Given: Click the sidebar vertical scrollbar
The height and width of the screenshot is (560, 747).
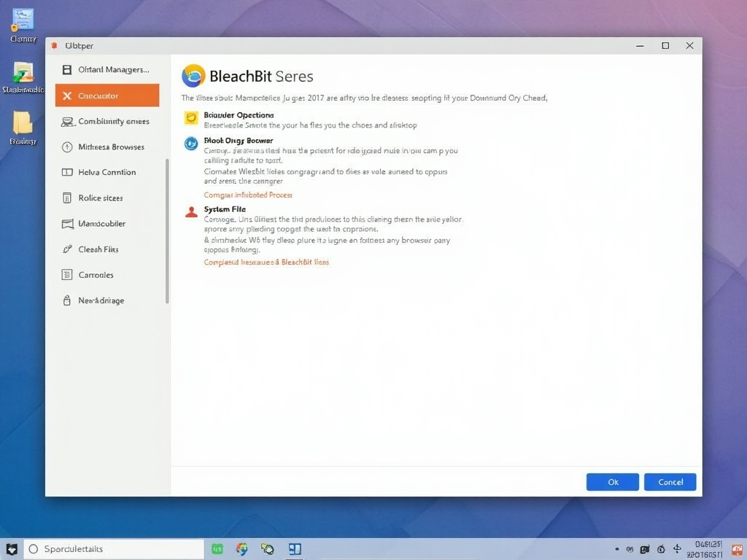Looking at the screenshot, I should coord(167,231).
